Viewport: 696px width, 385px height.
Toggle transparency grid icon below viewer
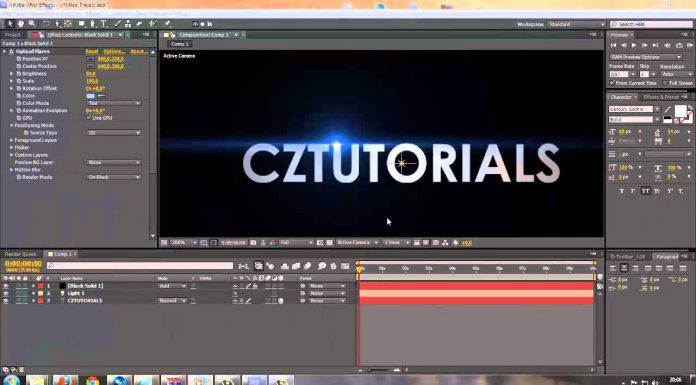point(329,243)
